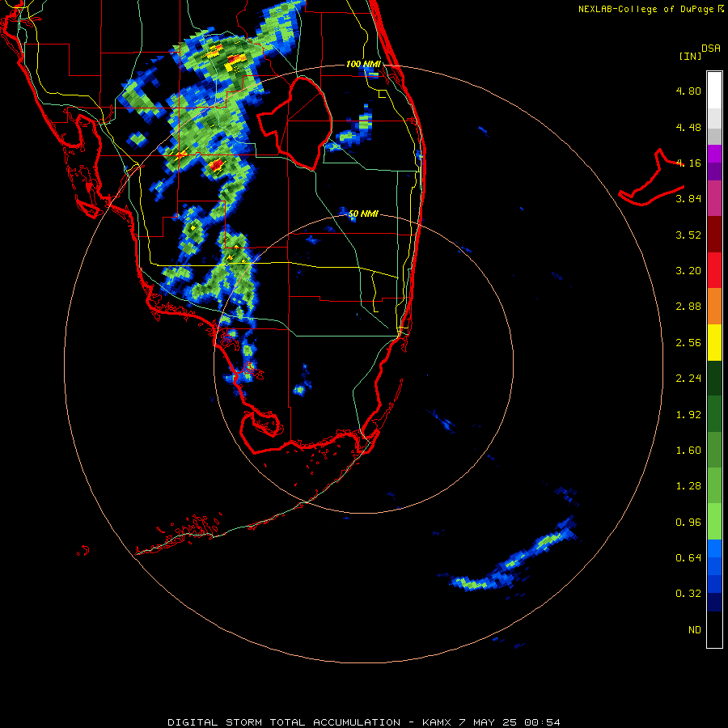Click the 2.24 legend value
This screenshot has height=728, width=728.
click(688, 379)
